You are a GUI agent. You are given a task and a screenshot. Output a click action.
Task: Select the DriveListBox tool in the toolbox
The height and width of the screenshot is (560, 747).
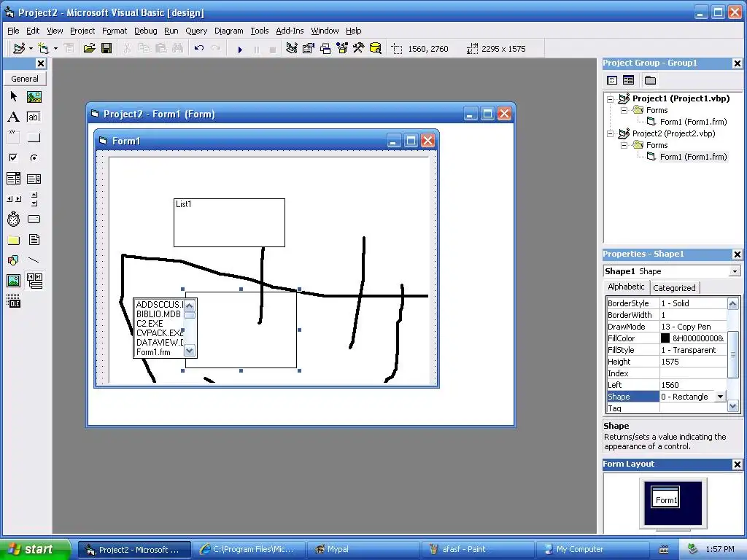pos(34,219)
